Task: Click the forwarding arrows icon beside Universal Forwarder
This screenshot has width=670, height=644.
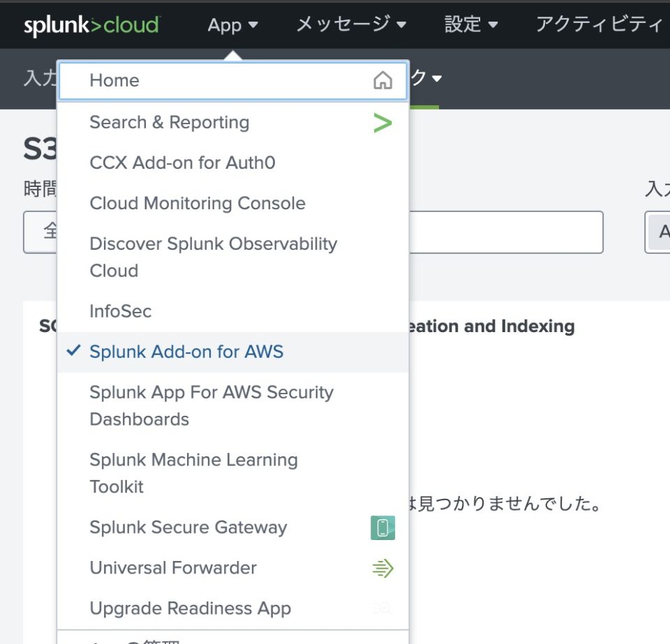Action: [382, 568]
